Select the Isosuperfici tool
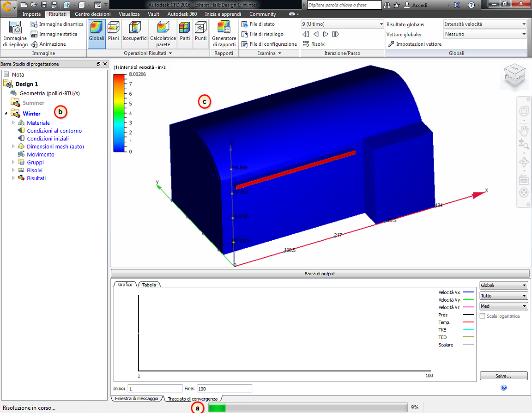This screenshot has height=413, width=532. click(135, 34)
